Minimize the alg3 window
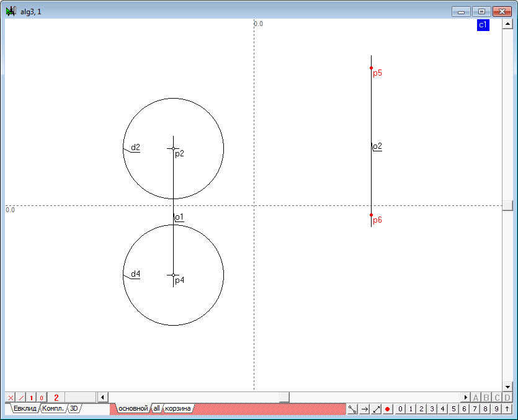518x420 pixels. coord(461,12)
